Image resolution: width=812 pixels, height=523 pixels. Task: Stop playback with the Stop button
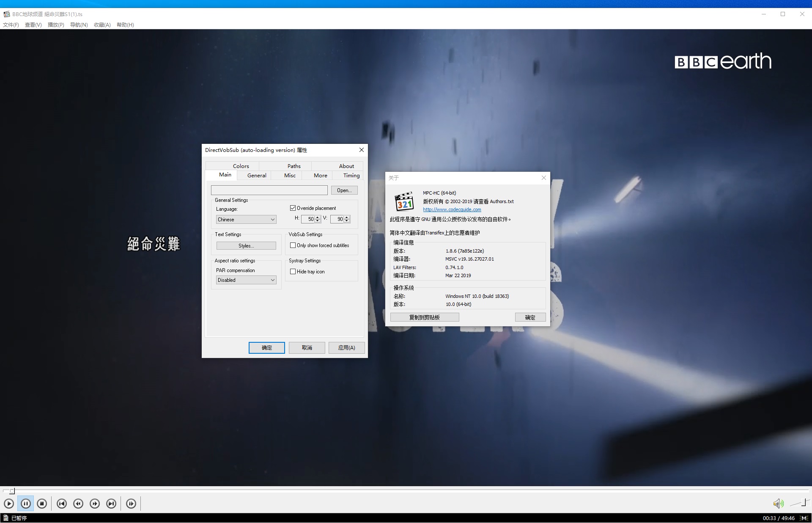coord(42,504)
